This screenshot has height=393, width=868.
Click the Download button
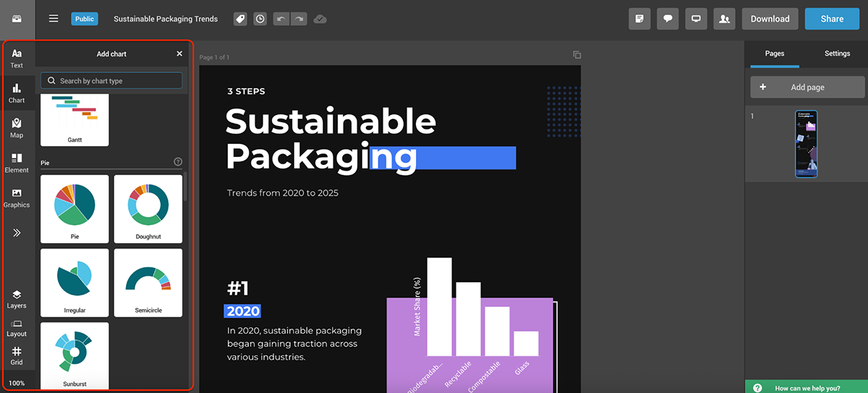click(770, 19)
